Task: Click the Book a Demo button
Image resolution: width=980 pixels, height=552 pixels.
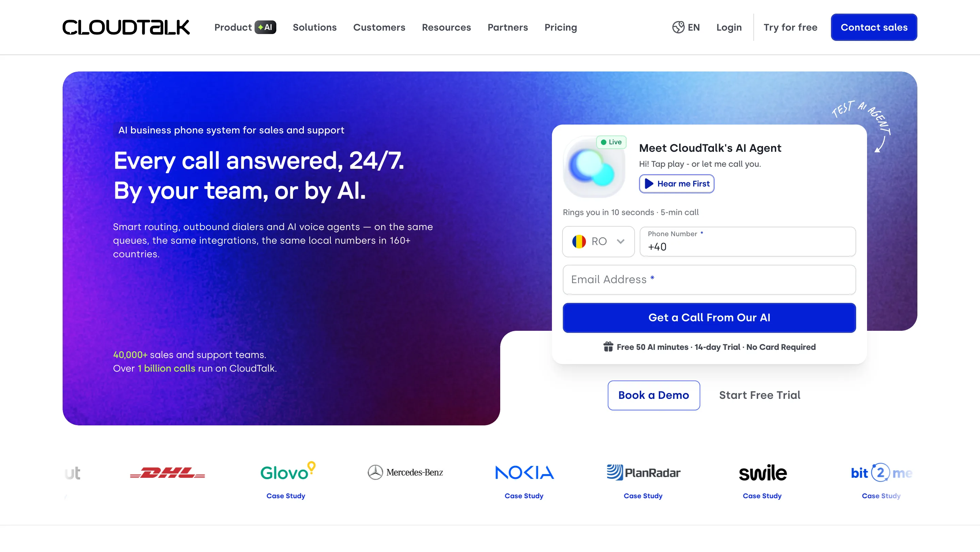Action: pos(654,395)
